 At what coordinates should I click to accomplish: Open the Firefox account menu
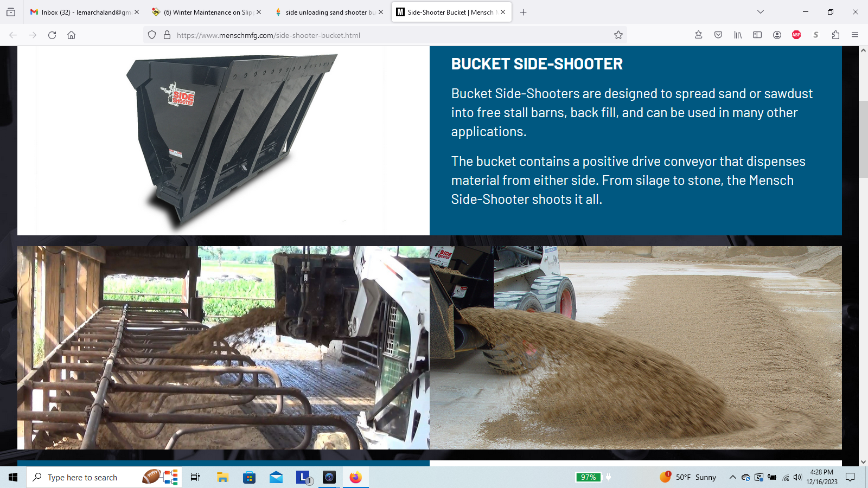(x=777, y=35)
